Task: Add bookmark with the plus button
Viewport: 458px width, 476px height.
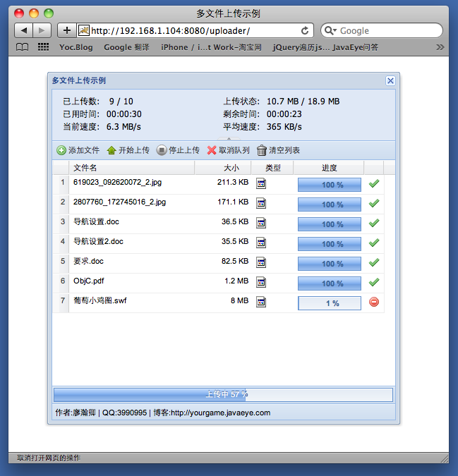Action: pos(67,30)
